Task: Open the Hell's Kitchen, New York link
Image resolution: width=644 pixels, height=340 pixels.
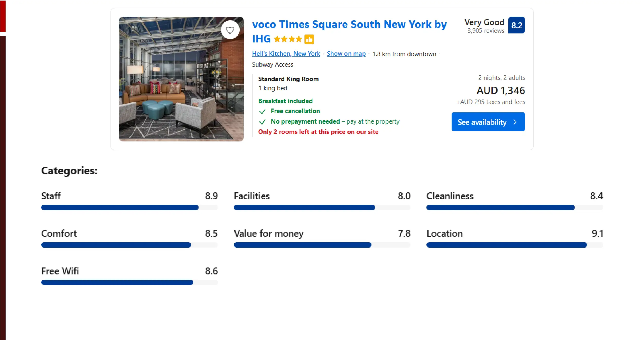Action: (286, 54)
